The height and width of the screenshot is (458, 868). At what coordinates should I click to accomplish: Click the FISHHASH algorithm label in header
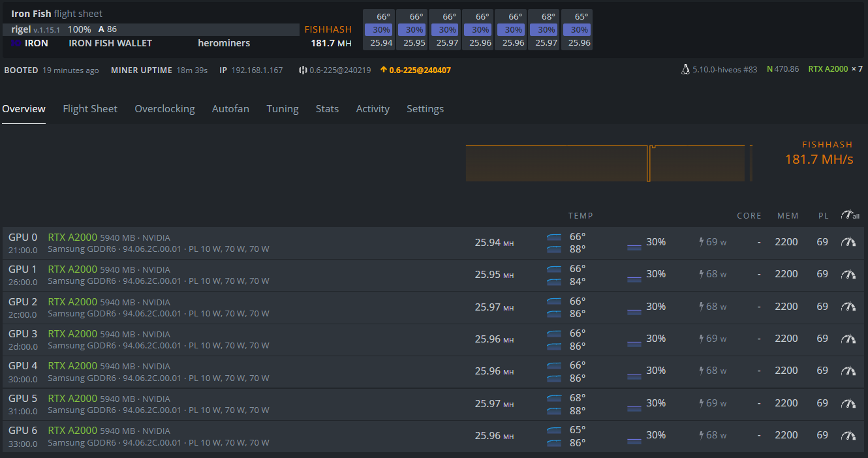pyautogui.click(x=328, y=29)
